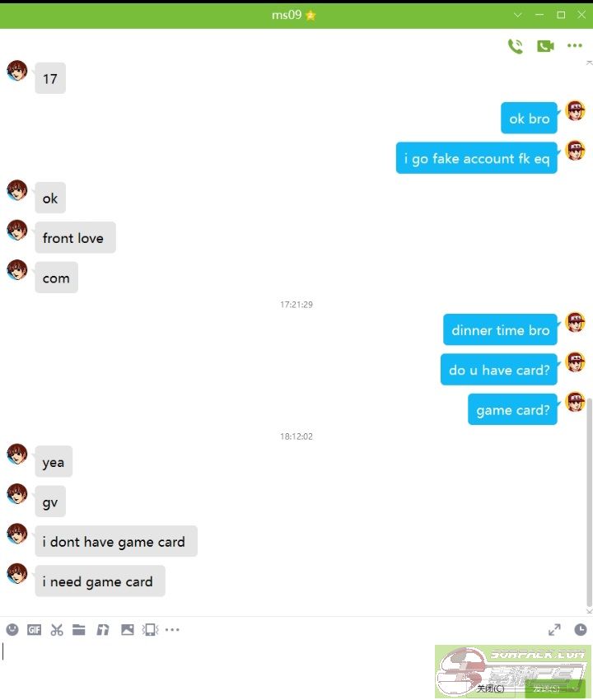Start a voice call with ms09
Image resolution: width=593 pixels, height=700 pixels.
pyautogui.click(x=516, y=45)
